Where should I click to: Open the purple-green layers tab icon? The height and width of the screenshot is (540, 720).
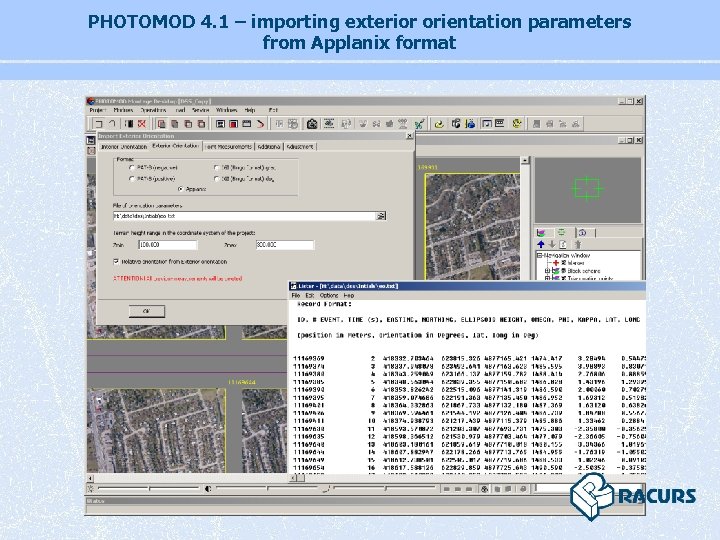click(x=541, y=232)
